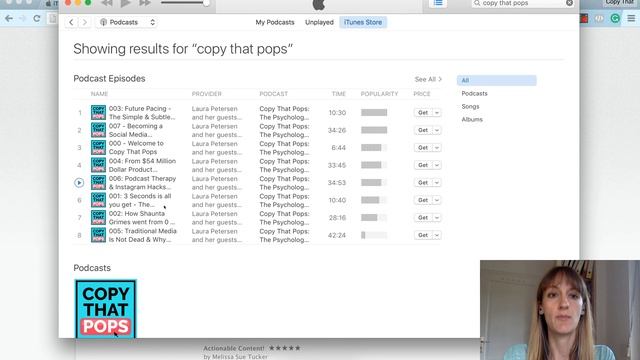Open Actionable Content review in background browser

tap(234, 348)
